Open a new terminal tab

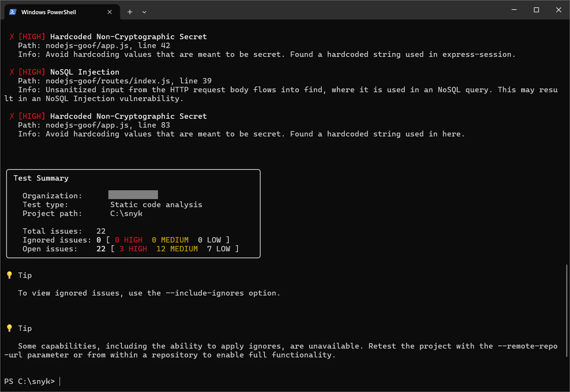[x=130, y=12]
